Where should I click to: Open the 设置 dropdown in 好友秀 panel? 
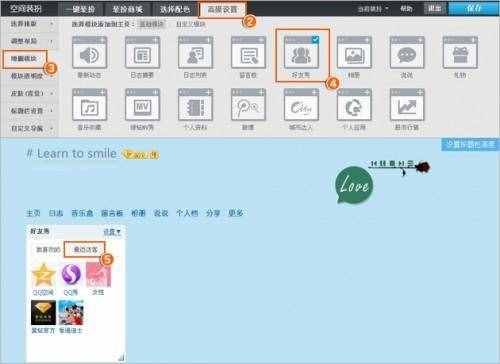pos(112,232)
